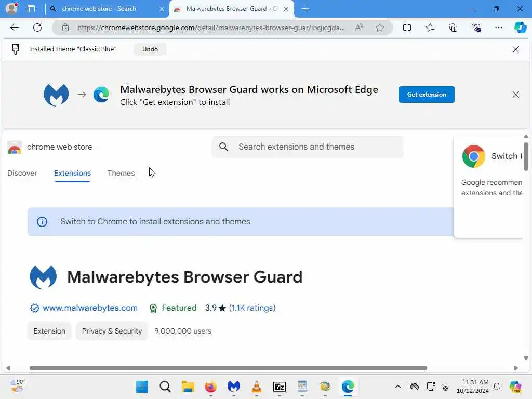Refresh the current page
Screen dimensions: 532x399
(x=37, y=28)
